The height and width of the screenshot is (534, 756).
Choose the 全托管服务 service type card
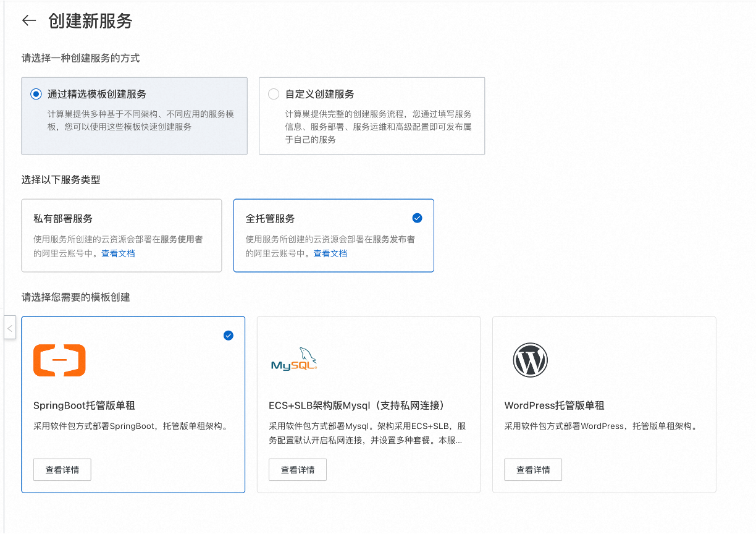334,235
